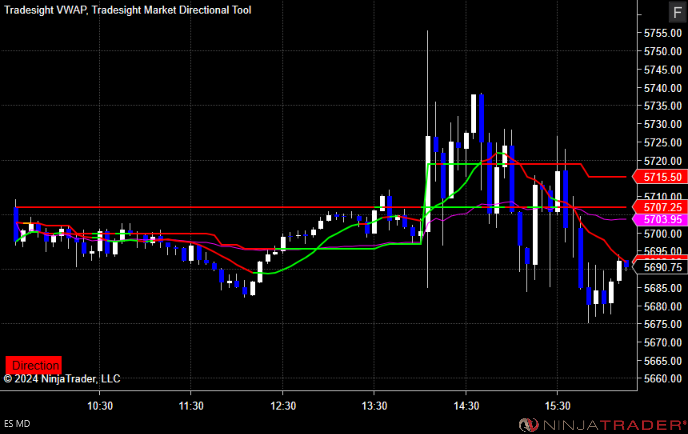688x434 pixels.
Task: Click the 5690.75 current price marker
Action: [659, 267]
